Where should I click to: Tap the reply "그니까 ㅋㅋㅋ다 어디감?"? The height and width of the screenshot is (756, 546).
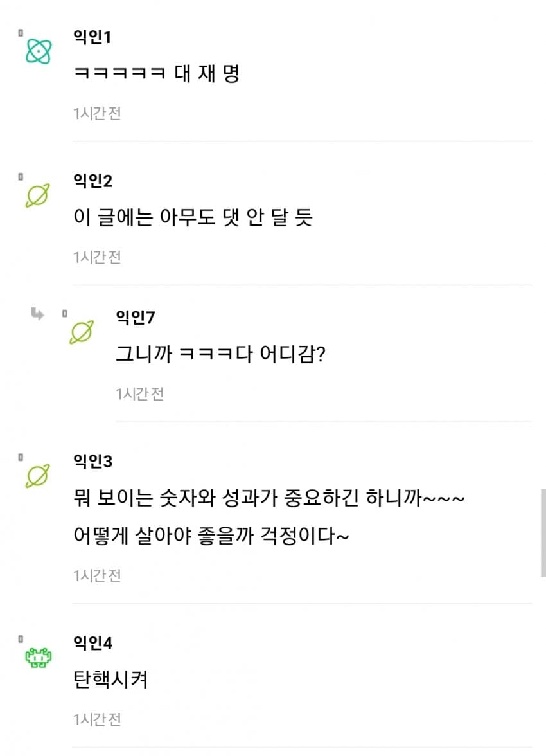pyautogui.click(x=220, y=354)
